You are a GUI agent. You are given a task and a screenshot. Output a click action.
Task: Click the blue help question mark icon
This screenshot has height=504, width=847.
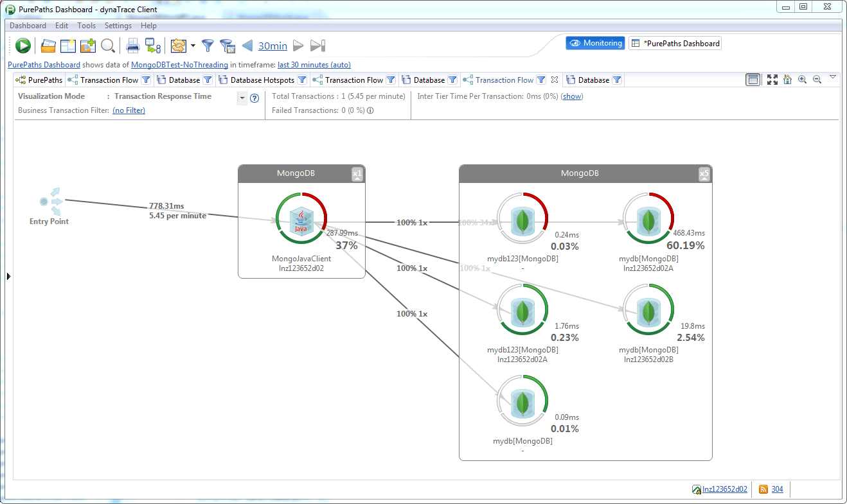[254, 98]
